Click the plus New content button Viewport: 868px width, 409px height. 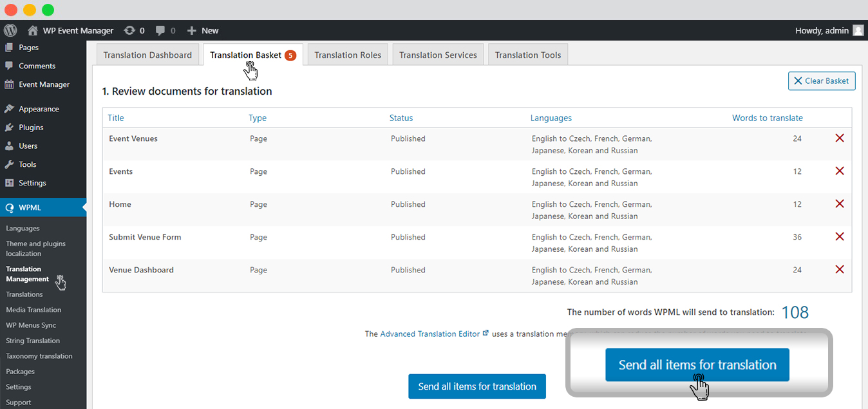tap(203, 30)
